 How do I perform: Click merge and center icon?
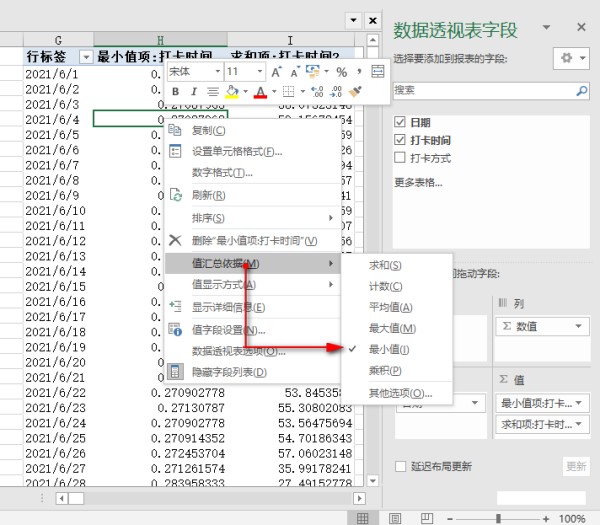click(x=378, y=72)
